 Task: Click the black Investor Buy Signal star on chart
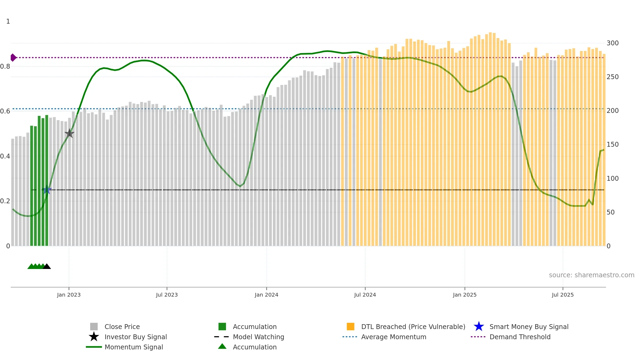pos(69,133)
